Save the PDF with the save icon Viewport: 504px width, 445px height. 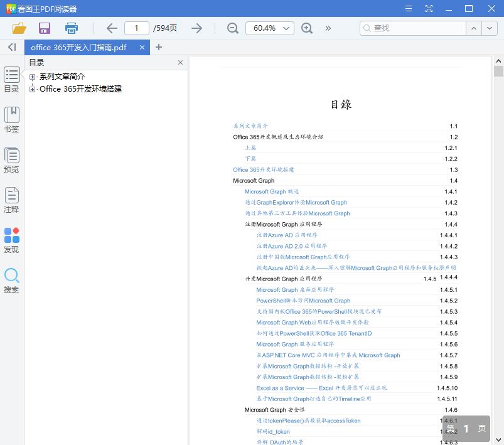pos(44,28)
